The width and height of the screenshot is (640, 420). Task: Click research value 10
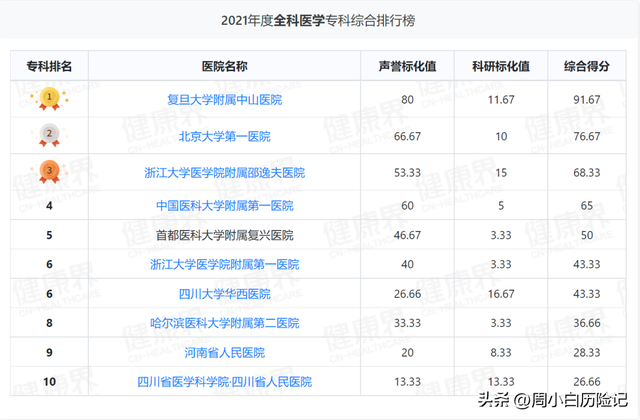pyautogui.click(x=501, y=136)
